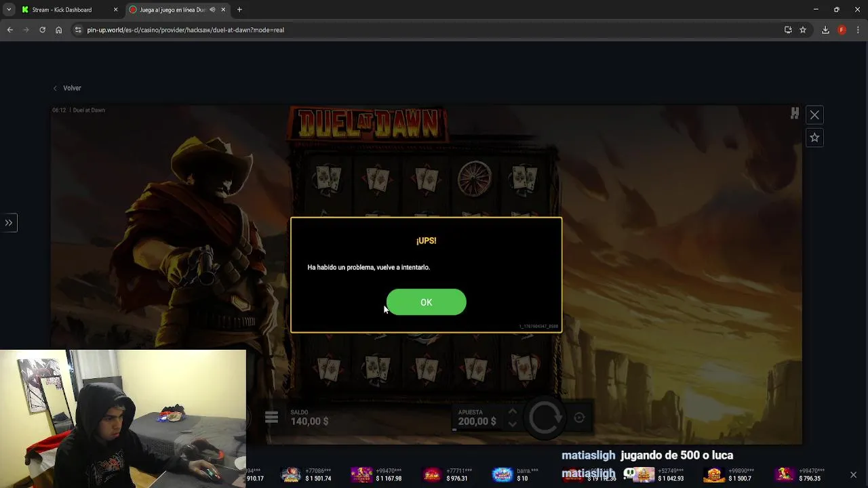
Task: Click the Hacksaw H logo icon in the game corner
Action: (x=795, y=114)
